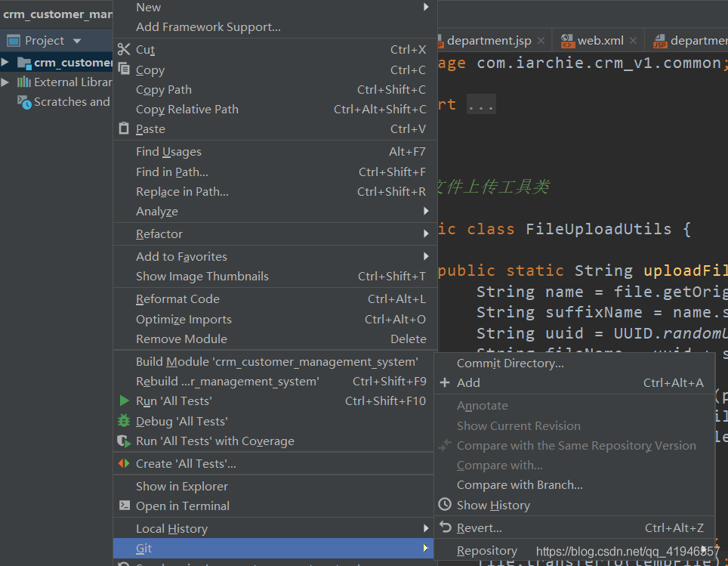The image size is (728, 566).
Task: Select Find Usages menu entry
Action: [x=276, y=151]
